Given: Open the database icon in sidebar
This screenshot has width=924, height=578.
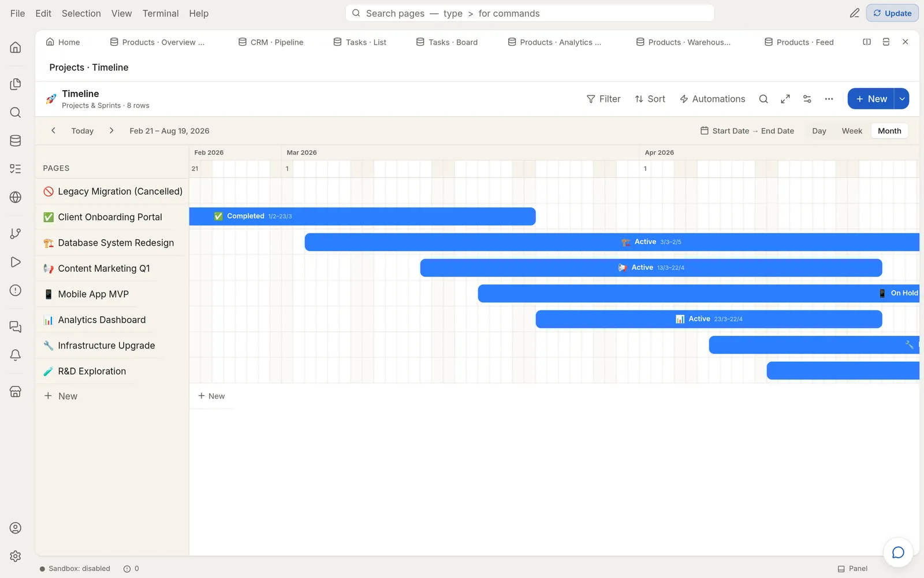Looking at the screenshot, I should (16, 140).
